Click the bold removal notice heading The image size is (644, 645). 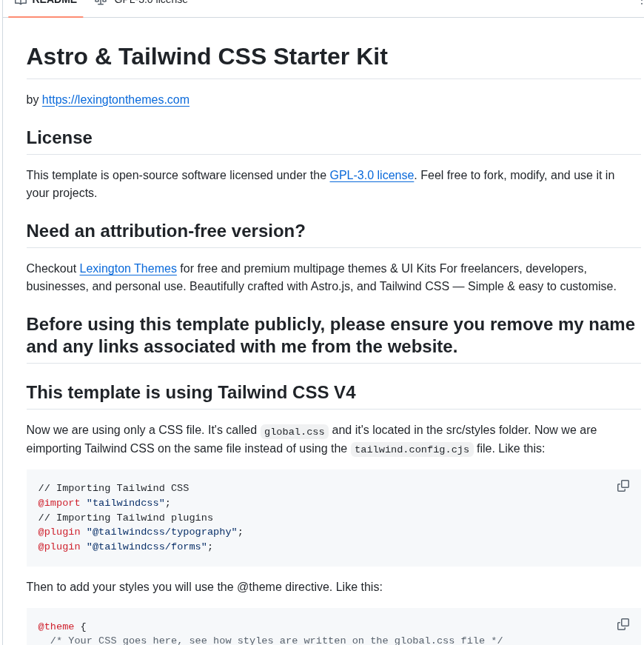[x=330, y=335]
